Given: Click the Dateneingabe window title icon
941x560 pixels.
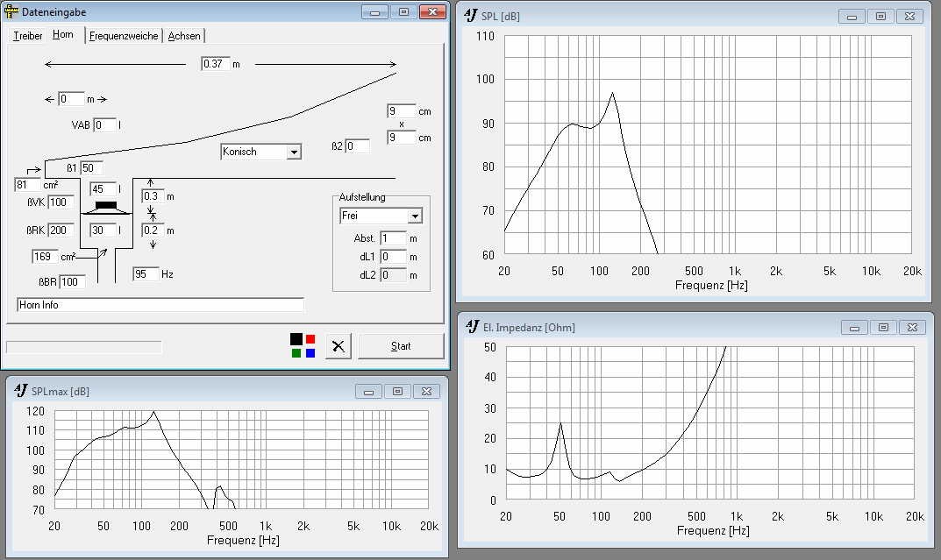Looking at the screenshot, I should [x=11, y=12].
